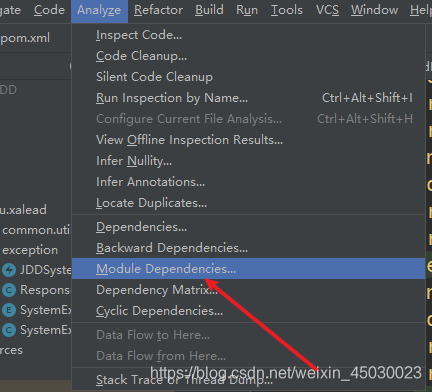
Task: Choose Run Inspection by Name...
Action: (x=248, y=98)
